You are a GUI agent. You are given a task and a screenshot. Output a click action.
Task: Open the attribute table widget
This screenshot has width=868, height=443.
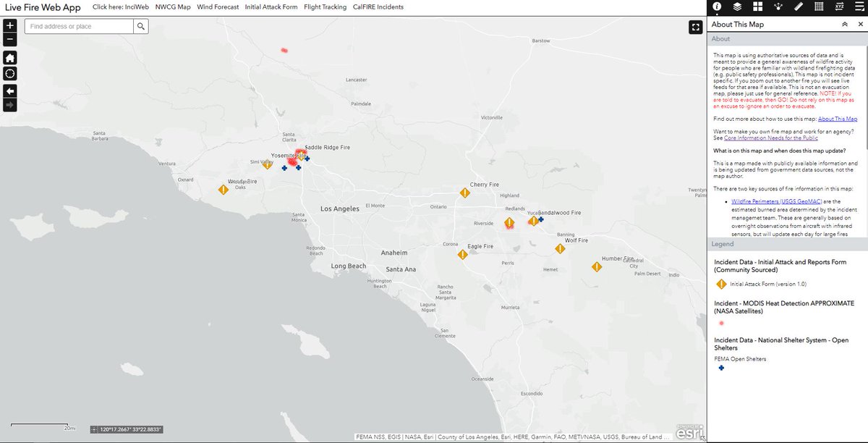(819, 7)
